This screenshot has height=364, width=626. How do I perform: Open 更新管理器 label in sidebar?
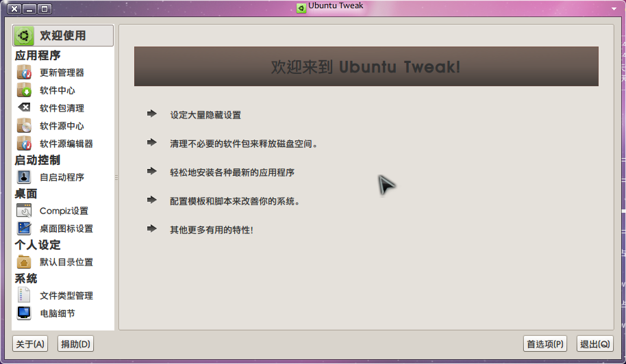click(62, 73)
